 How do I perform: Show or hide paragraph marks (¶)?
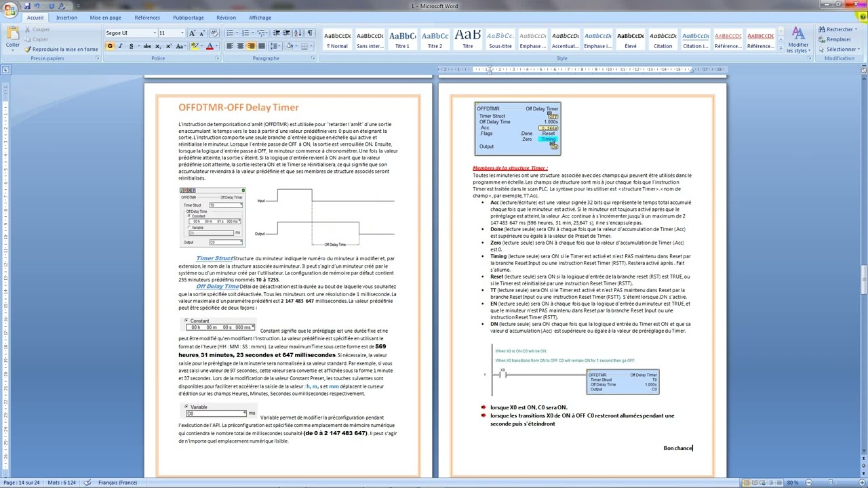coord(310,33)
